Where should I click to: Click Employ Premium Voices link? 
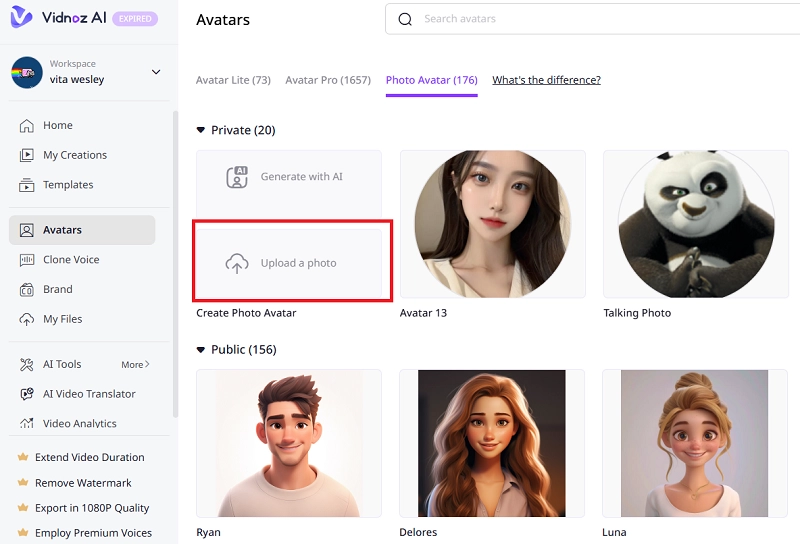[x=93, y=533]
